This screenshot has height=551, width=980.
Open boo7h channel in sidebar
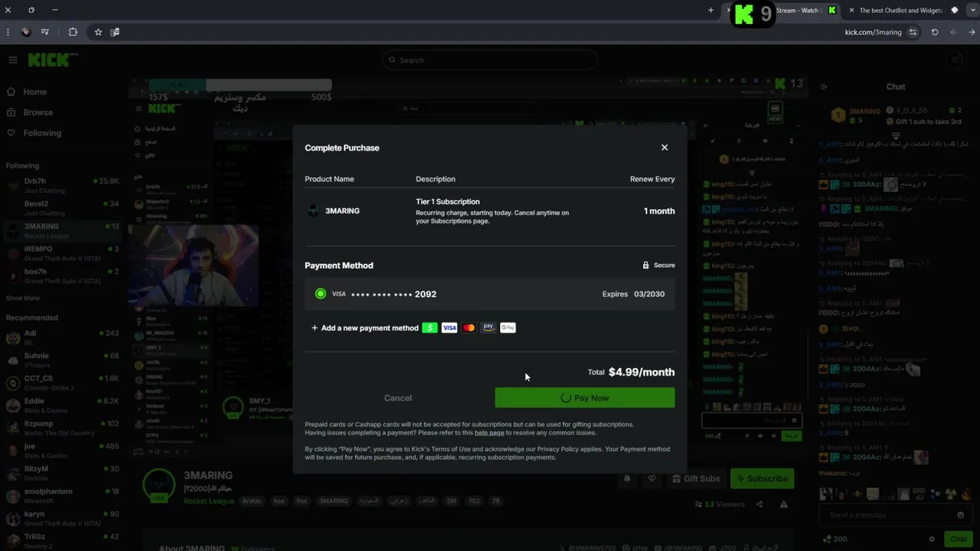point(61,276)
